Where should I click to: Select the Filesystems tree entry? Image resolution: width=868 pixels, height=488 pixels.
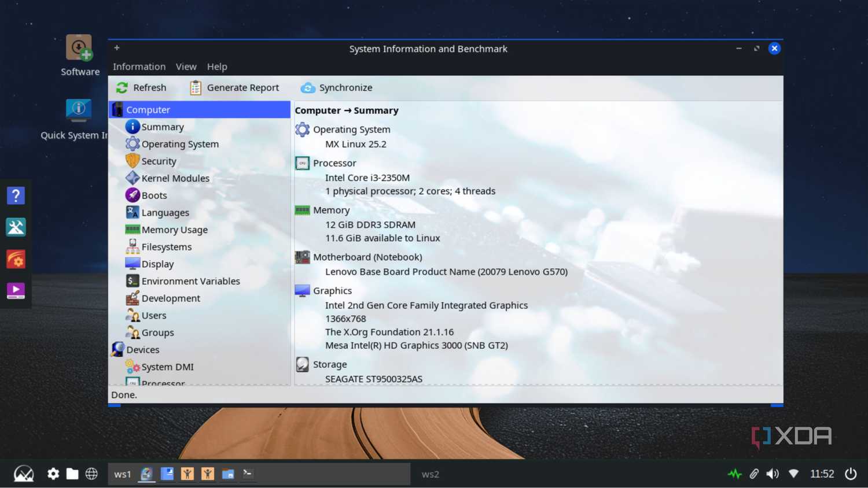click(166, 247)
